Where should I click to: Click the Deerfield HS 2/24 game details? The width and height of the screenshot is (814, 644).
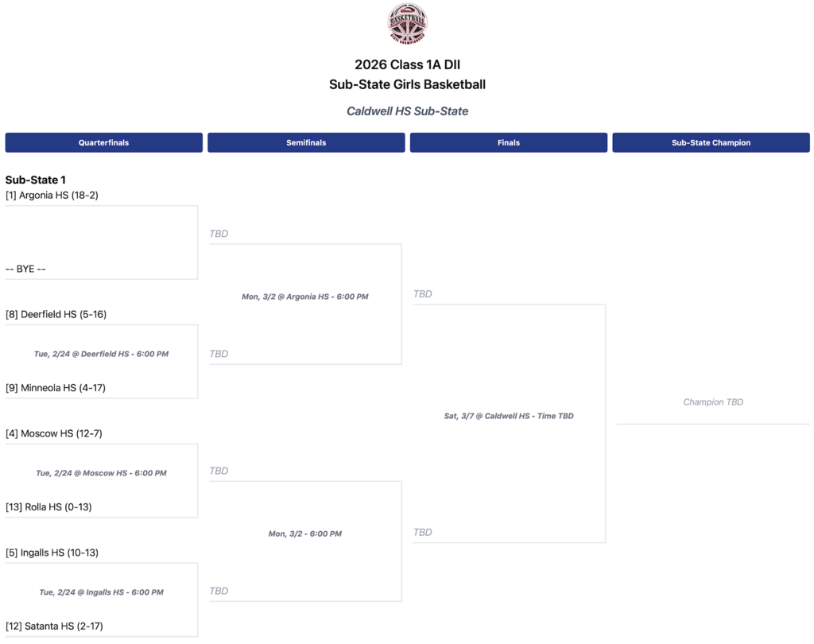coord(101,354)
